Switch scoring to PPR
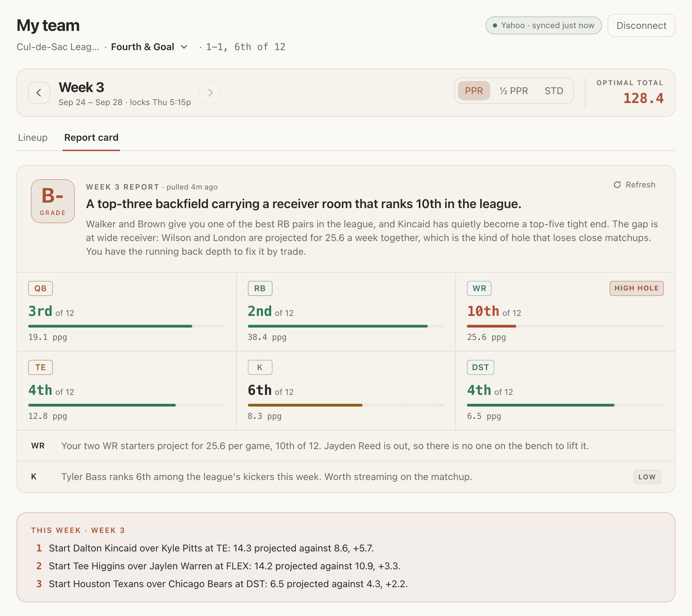 pyautogui.click(x=474, y=91)
